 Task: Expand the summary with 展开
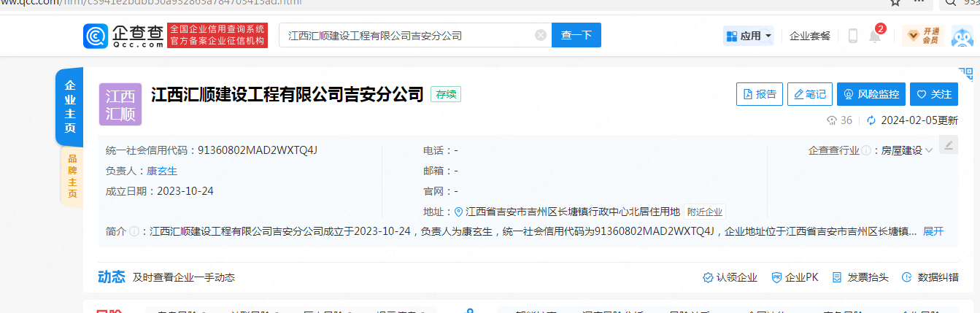pyautogui.click(x=933, y=231)
